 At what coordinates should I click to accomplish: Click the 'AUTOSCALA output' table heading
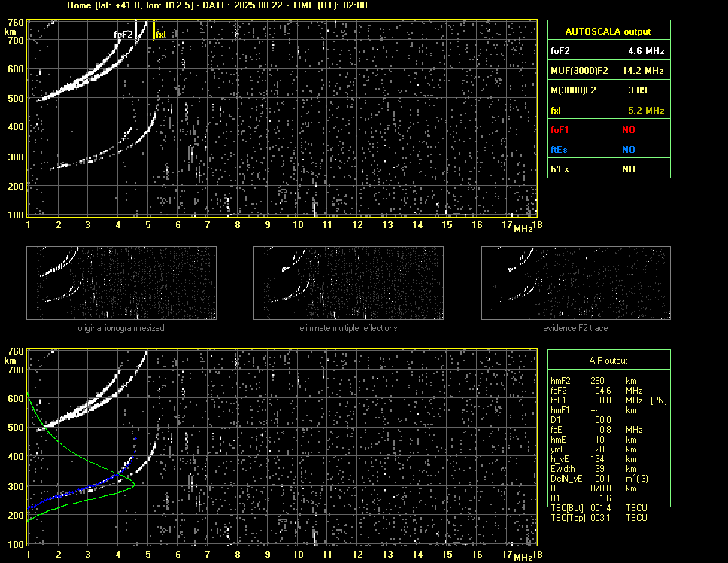click(608, 32)
